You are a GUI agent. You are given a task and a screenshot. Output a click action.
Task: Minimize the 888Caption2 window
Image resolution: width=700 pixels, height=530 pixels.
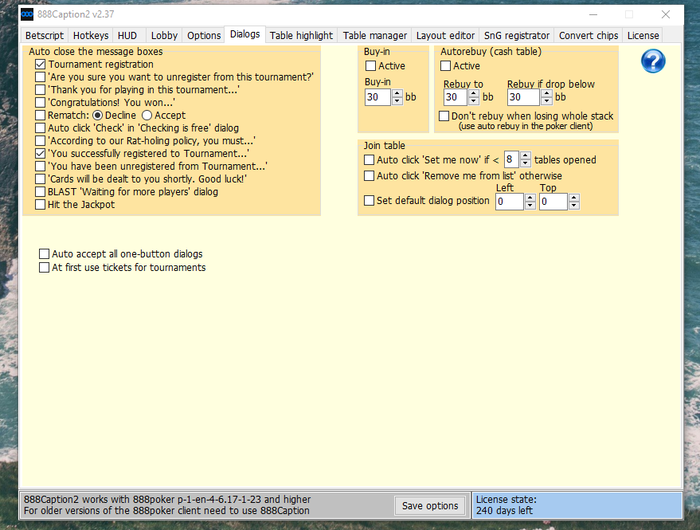(593, 15)
